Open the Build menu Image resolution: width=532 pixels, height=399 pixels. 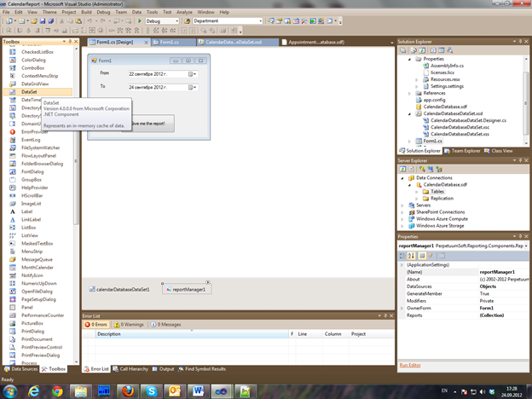click(86, 12)
